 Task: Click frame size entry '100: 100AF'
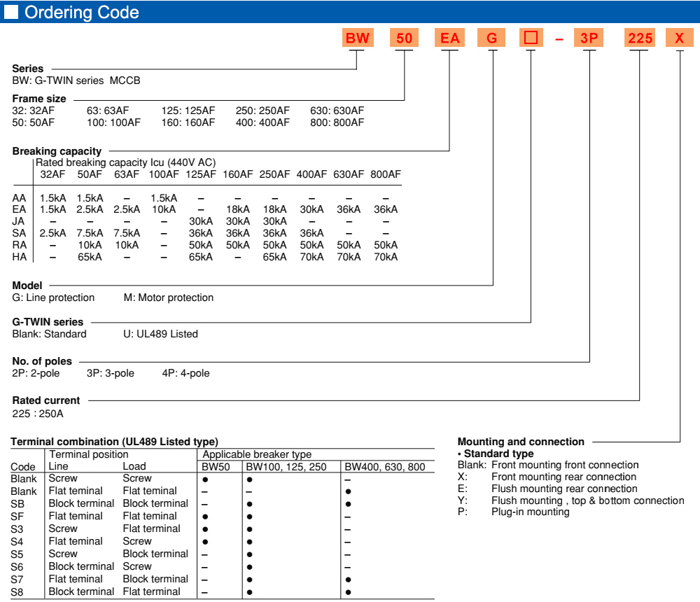pos(113,122)
